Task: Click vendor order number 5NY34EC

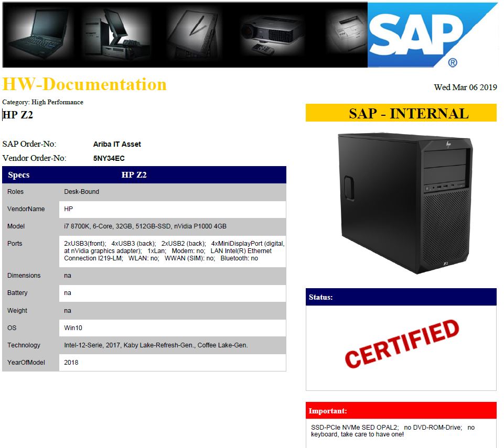Action: point(109,158)
